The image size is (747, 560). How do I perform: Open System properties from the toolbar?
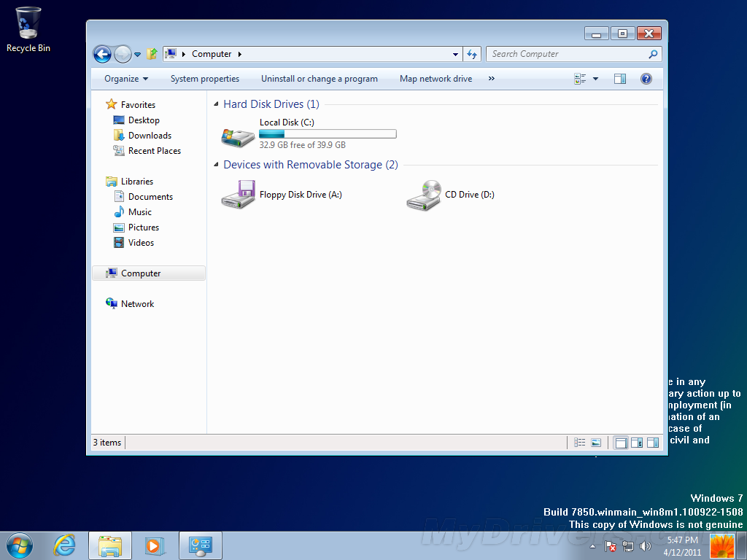[205, 79]
